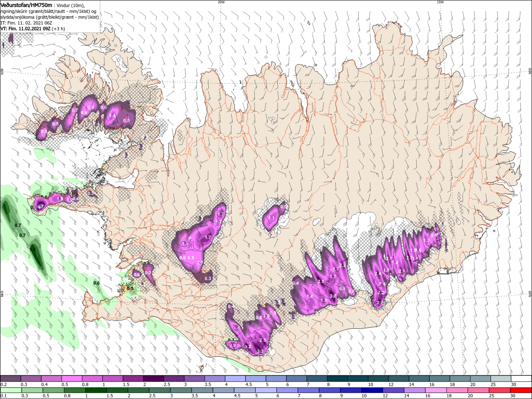532x399 pixels.
Task: Click the 'IT: Fim. 11. 02. 2021 06Z' line
Action: [x=26, y=23]
